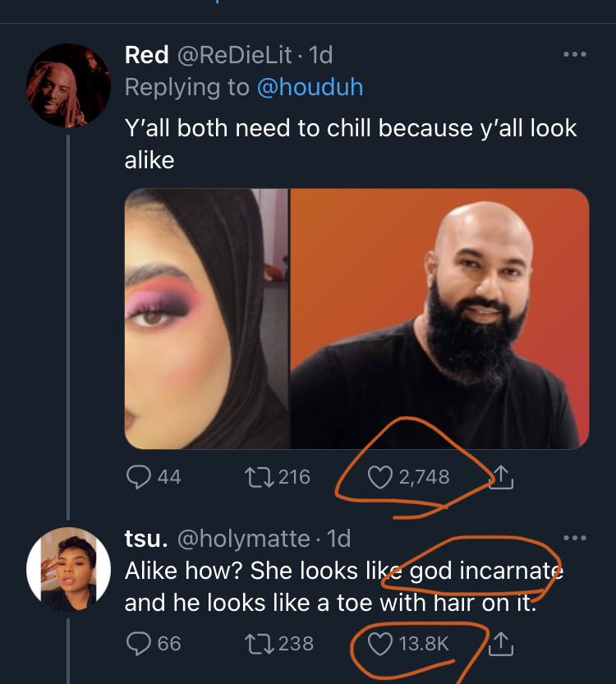Like Red's tweet with 2,748 likes
Screen dimensions: 616x684
click(x=379, y=477)
